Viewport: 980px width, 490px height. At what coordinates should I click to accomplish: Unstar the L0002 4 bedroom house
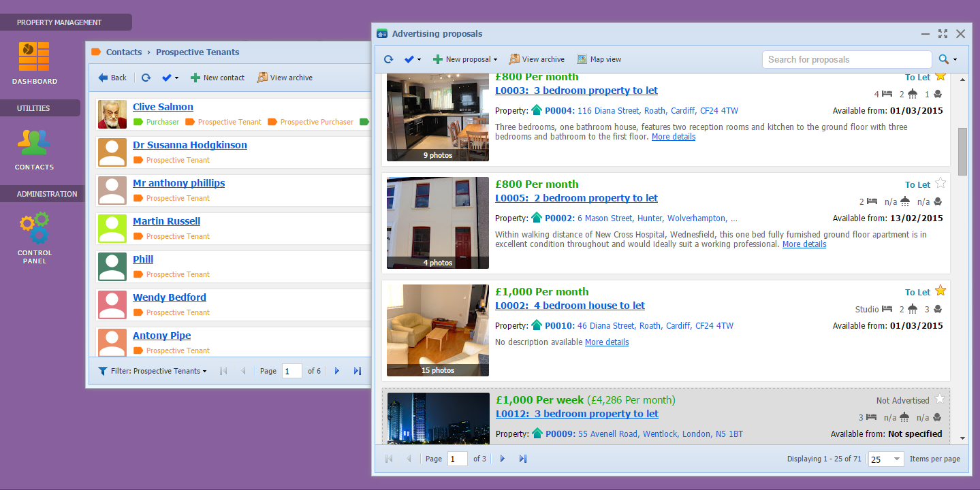click(x=941, y=291)
